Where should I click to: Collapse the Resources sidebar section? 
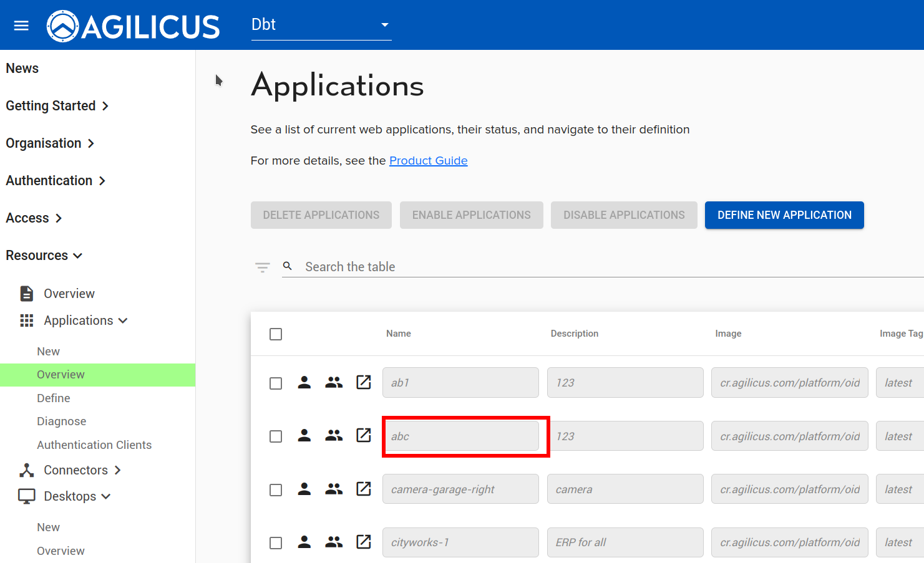click(44, 256)
